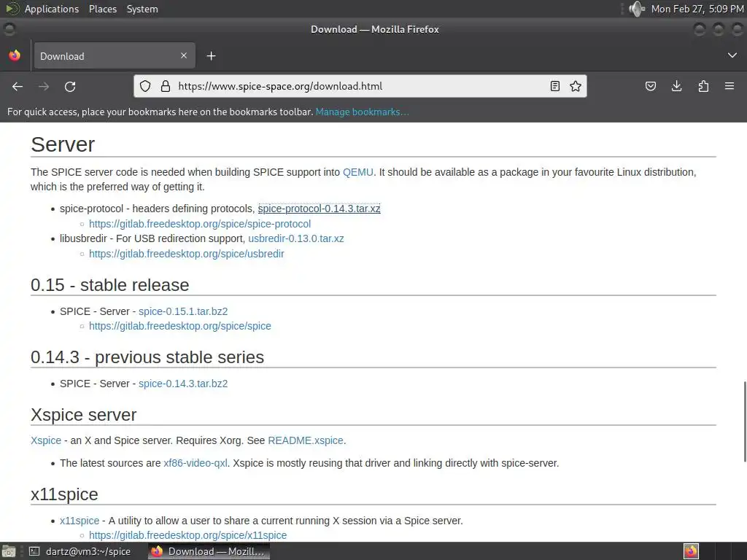Click the forward navigation arrow
This screenshot has width=747, height=560.
[x=44, y=86]
